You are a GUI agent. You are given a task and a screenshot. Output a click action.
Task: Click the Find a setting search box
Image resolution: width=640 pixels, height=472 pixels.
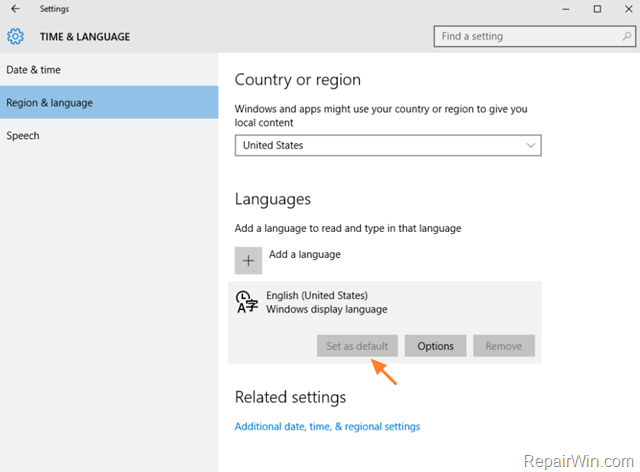tap(534, 36)
